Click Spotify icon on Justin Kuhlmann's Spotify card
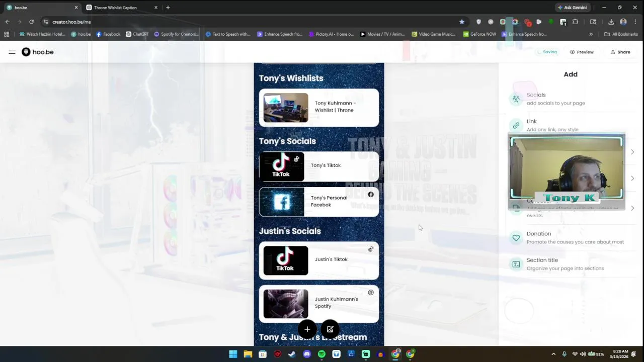This screenshot has width=644, height=362. click(x=371, y=293)
